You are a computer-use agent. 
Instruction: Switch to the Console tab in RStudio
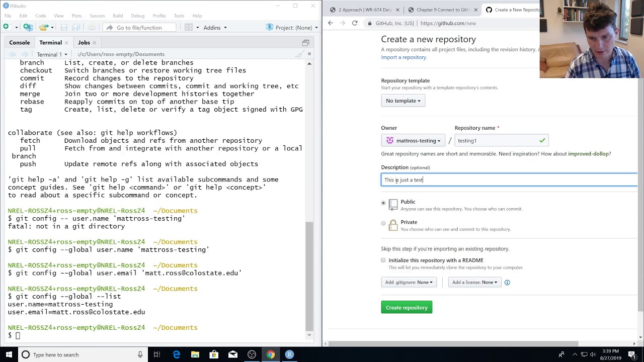pyautogui.click(x=20, y=43)
